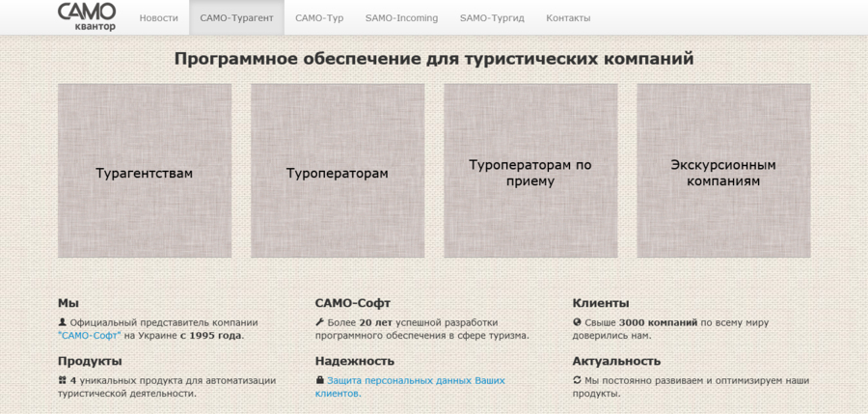Click the text "уникальных продукта для автоматизации"

176,381
